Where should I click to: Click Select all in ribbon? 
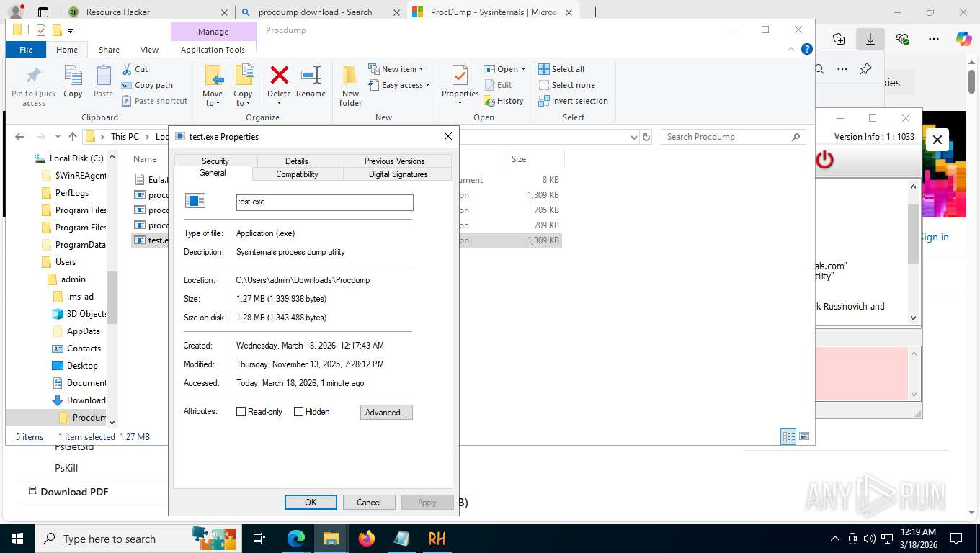tap(561, 69)
